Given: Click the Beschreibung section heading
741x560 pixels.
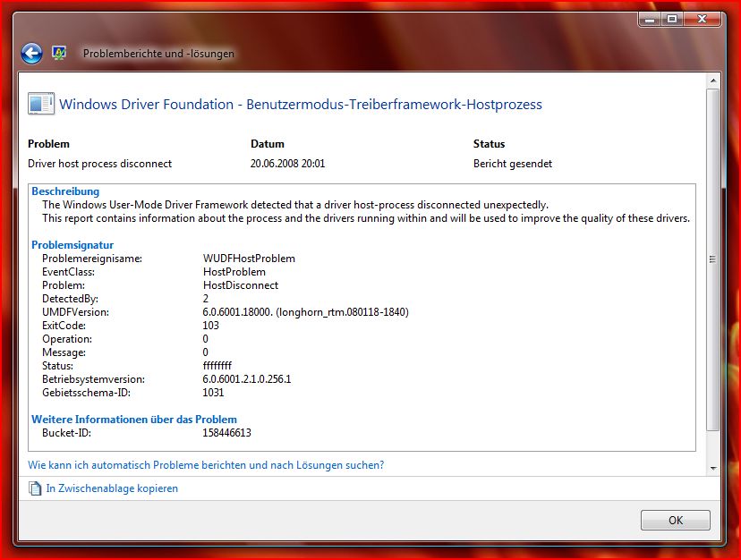Looking at the screenshot, I should 65,191.
